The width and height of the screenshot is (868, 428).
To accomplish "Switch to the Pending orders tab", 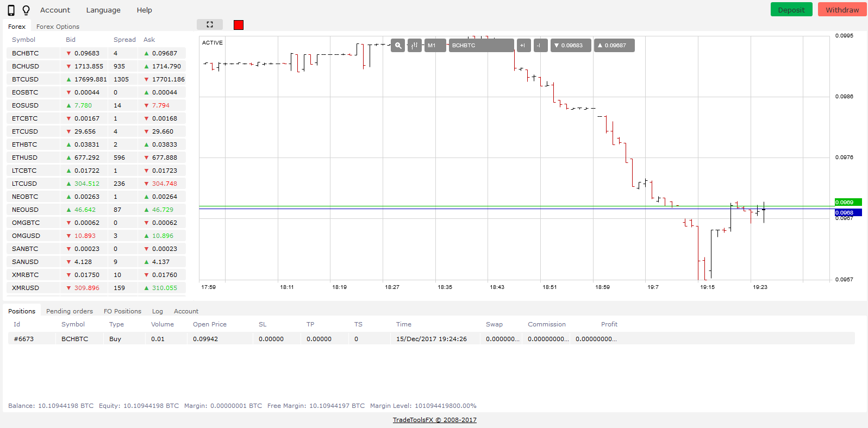I will [x=70, y=311].
